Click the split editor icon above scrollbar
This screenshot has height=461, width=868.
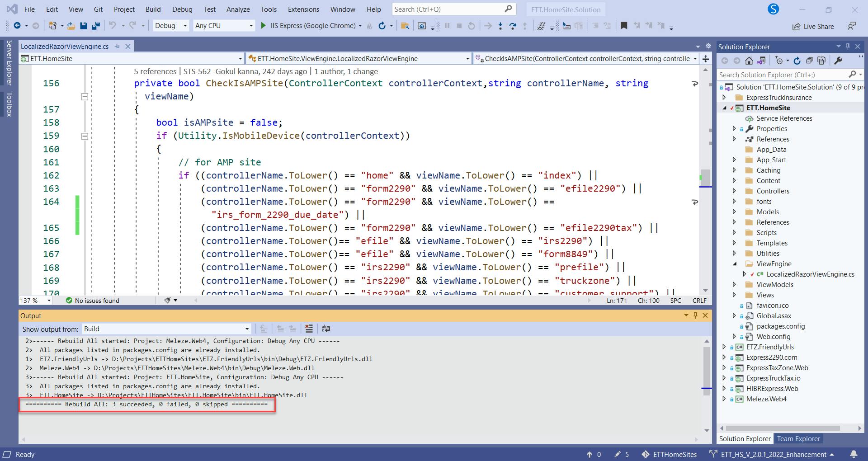[x=705, y=59]
